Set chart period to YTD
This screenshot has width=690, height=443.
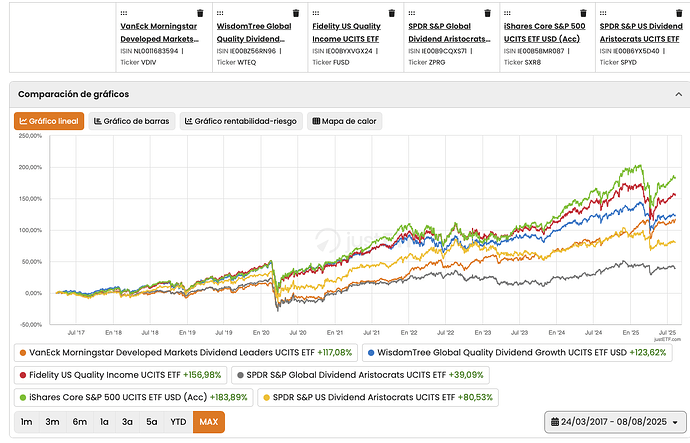point(178,422)
